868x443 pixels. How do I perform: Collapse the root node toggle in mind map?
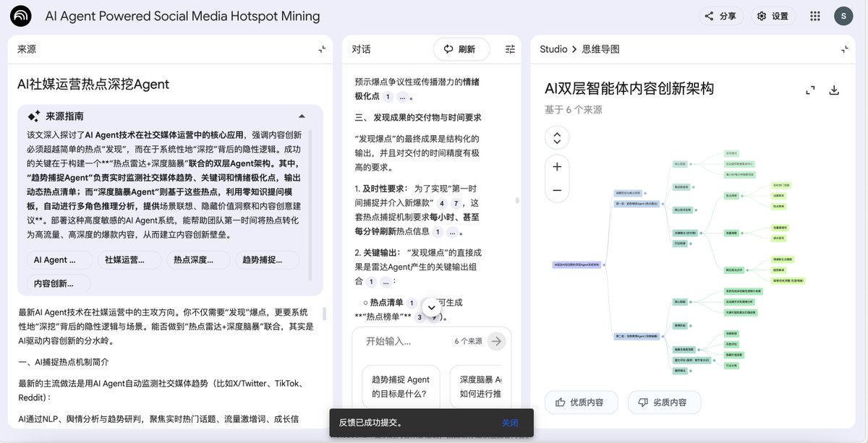tap(605, 264)
